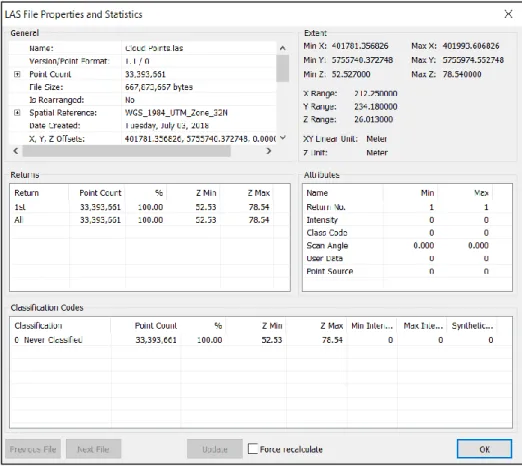Click the Max Inte... column header
The height and width of the screenshot is (466, 522).
[423, 326]
